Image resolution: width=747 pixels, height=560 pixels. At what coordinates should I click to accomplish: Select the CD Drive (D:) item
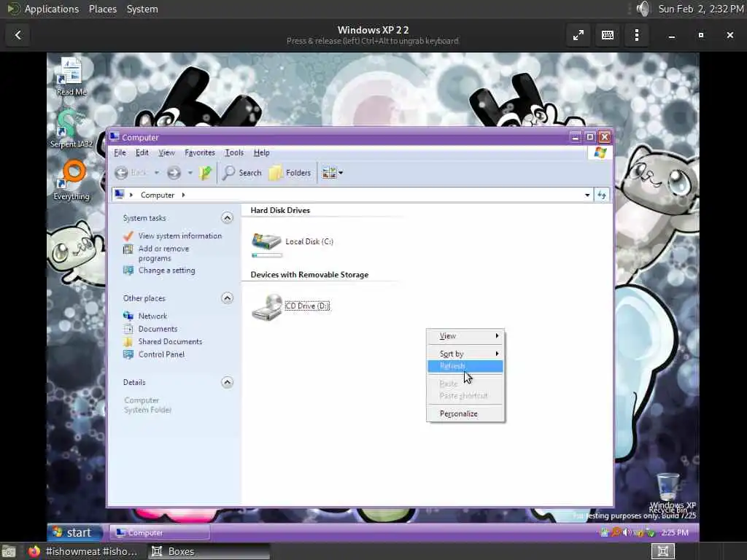click(x=290, y=307)
